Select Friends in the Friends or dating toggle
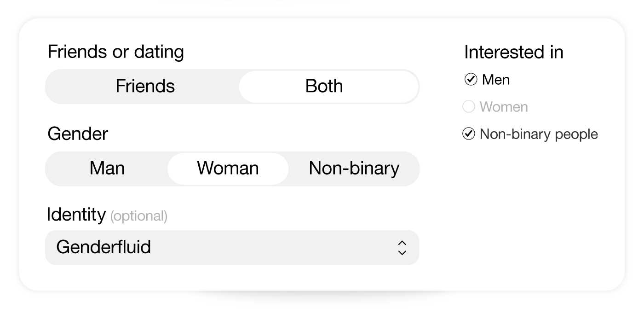 145,87
